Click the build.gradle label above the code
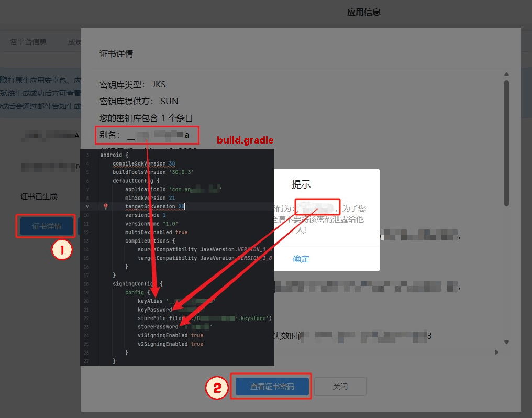 [245, 140]
